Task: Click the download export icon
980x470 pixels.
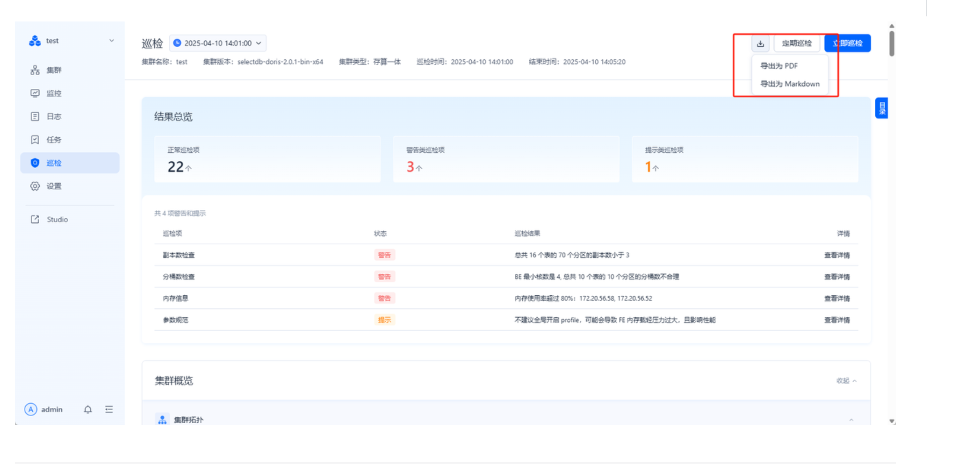Action: (x=760, y=43)
